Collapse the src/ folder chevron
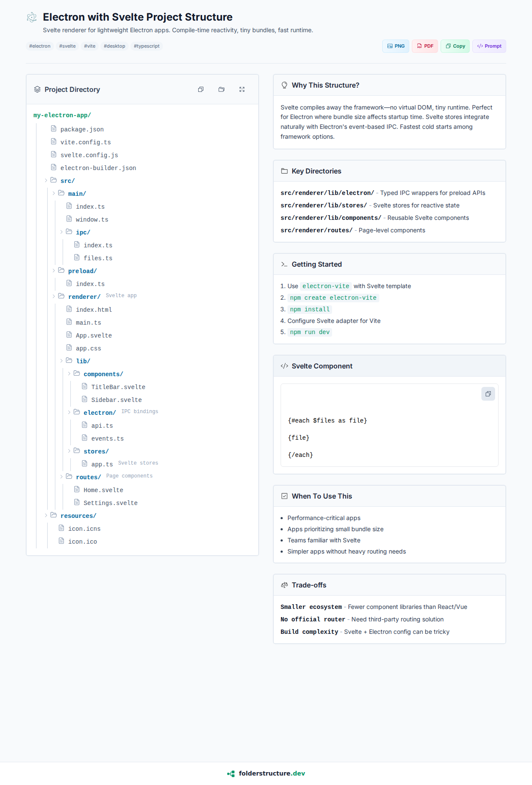The image size is (532, 785). (x=46, y=180)
